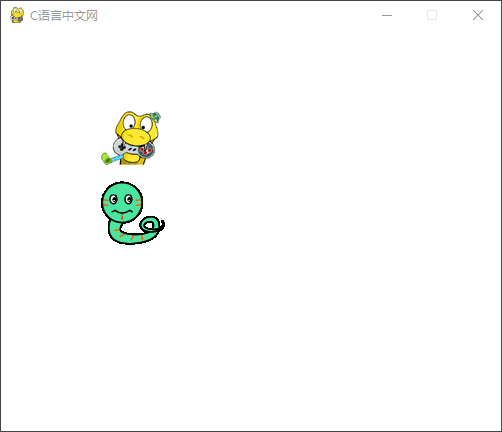
Task: Close the C语言中文网 window
Action: 478,15
